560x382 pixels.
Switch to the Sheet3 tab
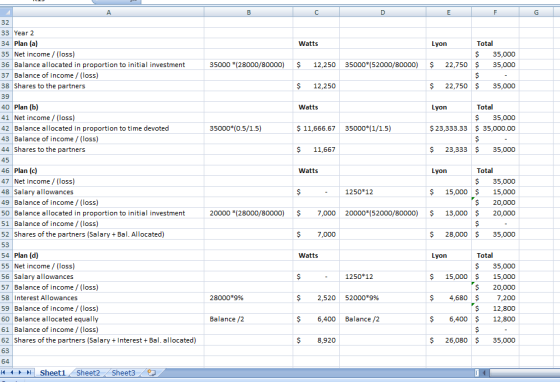123,373
